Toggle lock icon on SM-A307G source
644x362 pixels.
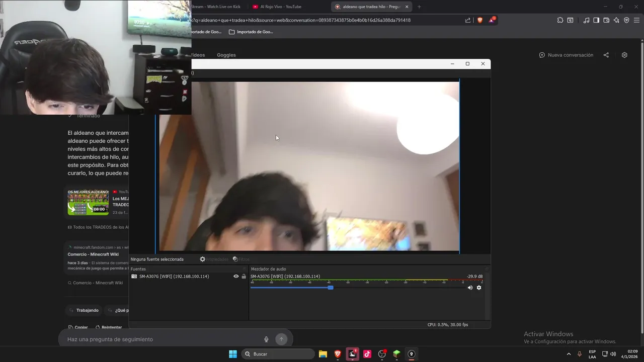click(x=244, y=277)
